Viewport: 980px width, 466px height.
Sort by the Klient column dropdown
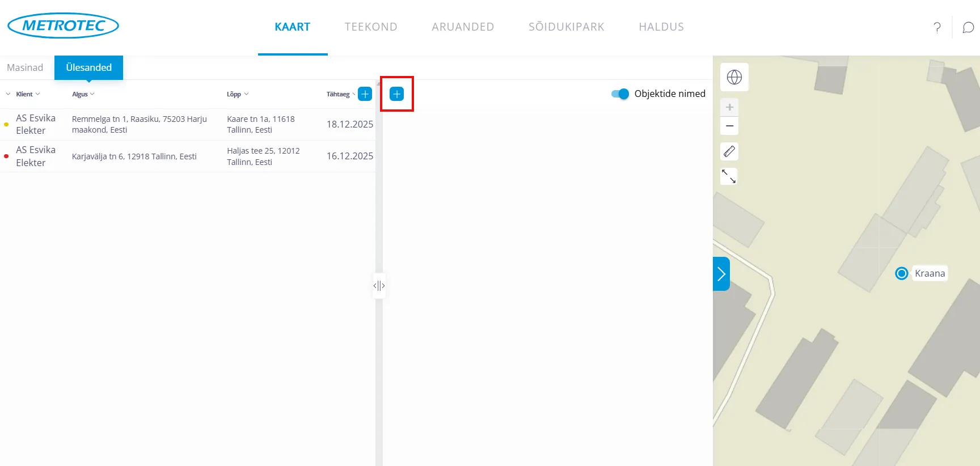28,94
